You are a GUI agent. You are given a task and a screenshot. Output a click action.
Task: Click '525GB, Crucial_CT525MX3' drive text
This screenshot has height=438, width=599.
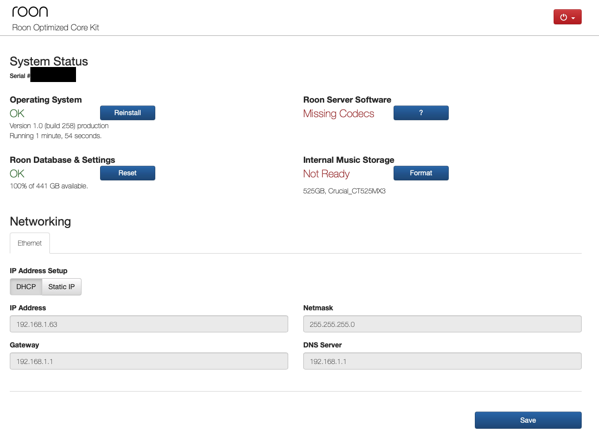pyautogui.click(x=344, y=191)
